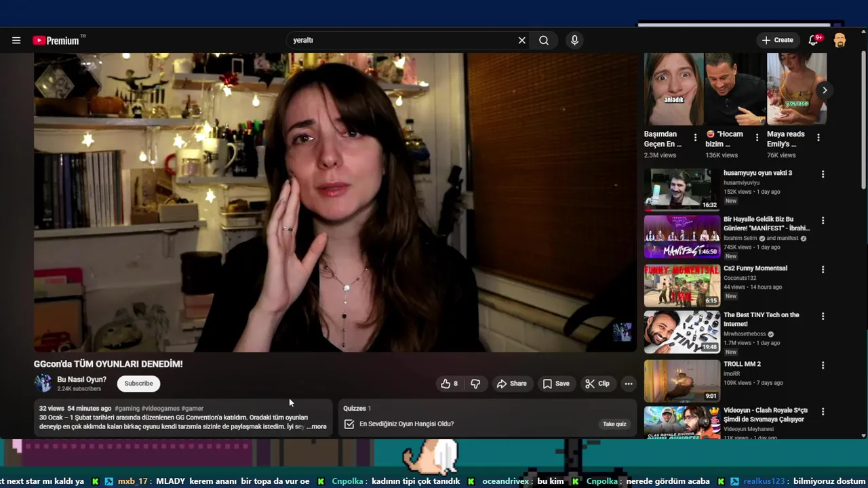This screenshot has width=868, height=488.
Task: Click channel name husamyiyuyiyu
Action: tap(741, 183)
